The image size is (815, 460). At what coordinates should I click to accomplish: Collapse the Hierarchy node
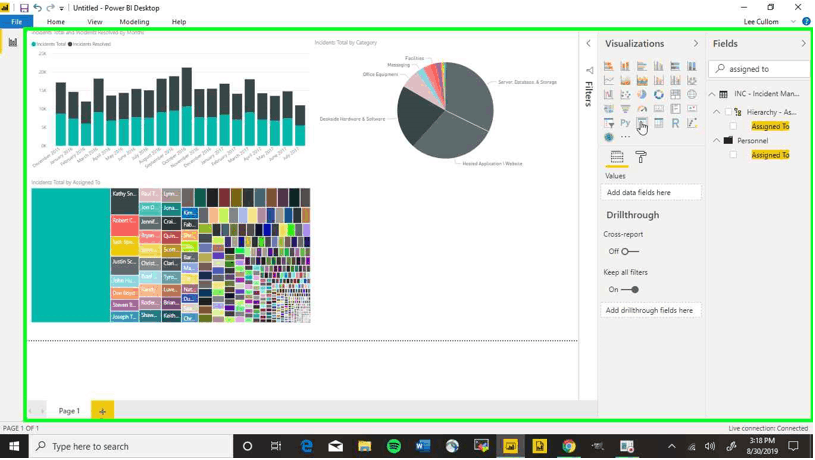pyautogui.click(x=717, y=112)
